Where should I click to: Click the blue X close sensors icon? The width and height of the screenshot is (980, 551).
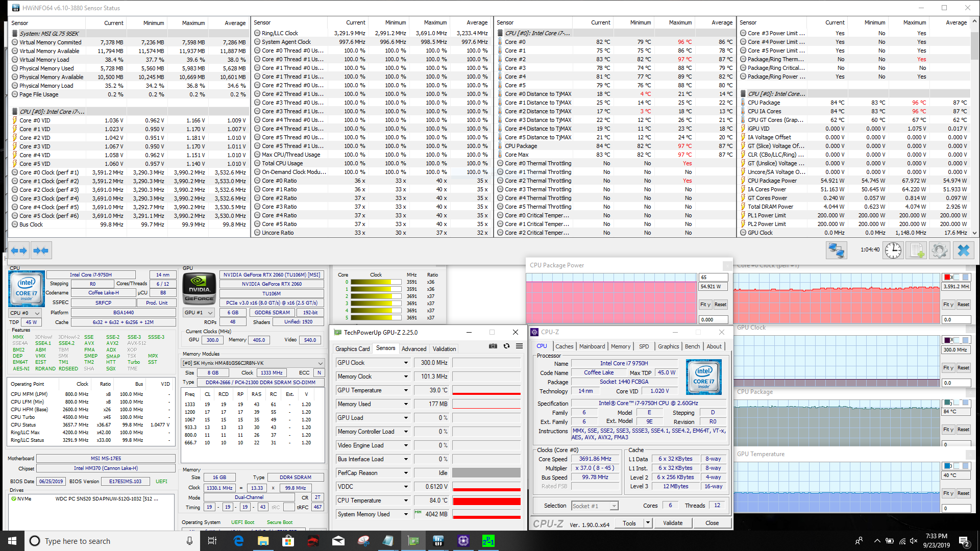click(963, 251)
